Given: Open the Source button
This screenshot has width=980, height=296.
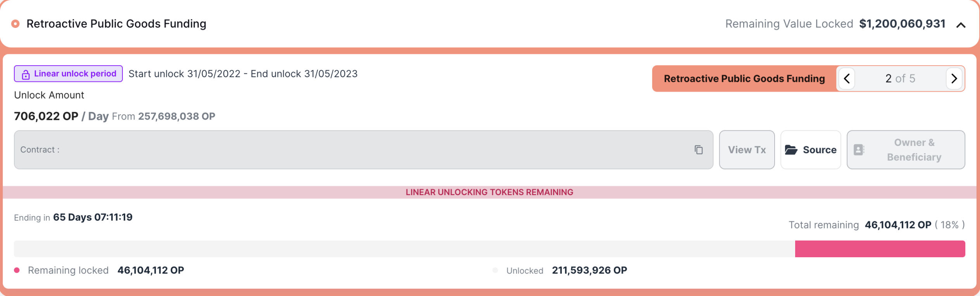Looking at the screenshot, I should (x=811, y=150).
